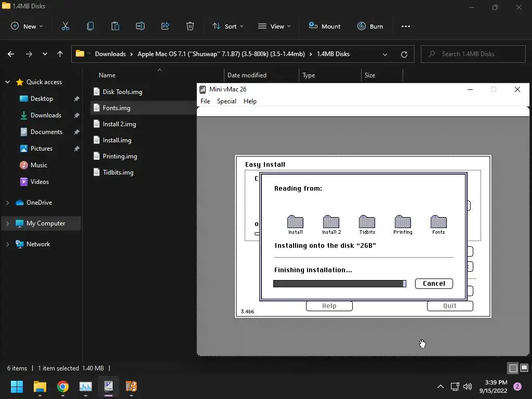The height and width of the screenshot is (399, 532).
Task: Click the Copy icon in Explorer toolbar
Action: tap(90, 26)
